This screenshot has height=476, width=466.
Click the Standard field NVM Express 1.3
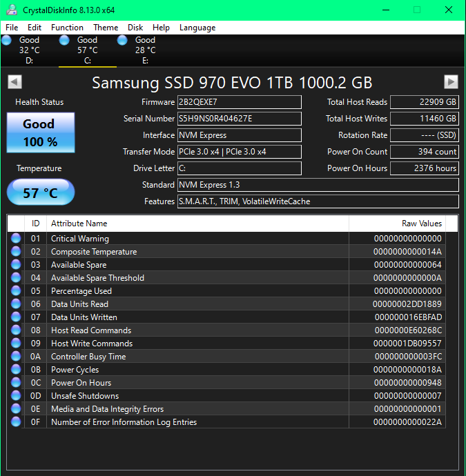pos(318,185)
